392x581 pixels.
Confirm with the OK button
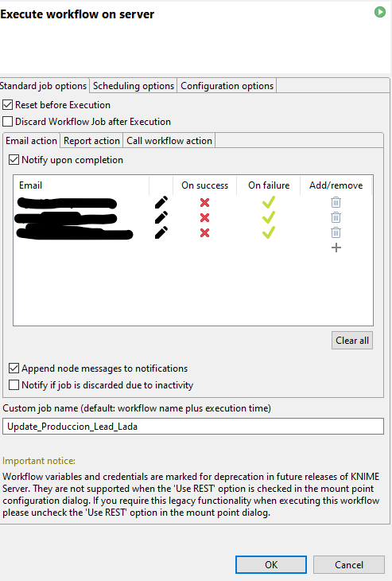point(271,565)
